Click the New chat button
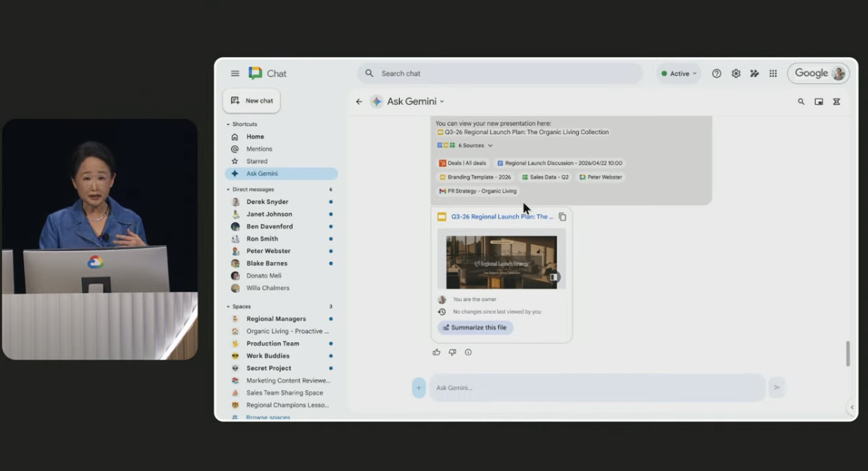Image resolution: width=868 pixels, height=471 pixels. tap(252, 100)
